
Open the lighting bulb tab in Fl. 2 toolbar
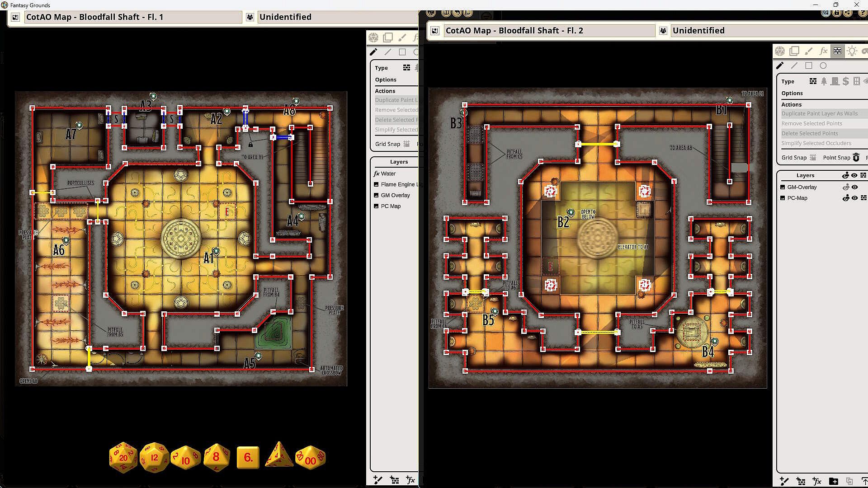point(852,51)
